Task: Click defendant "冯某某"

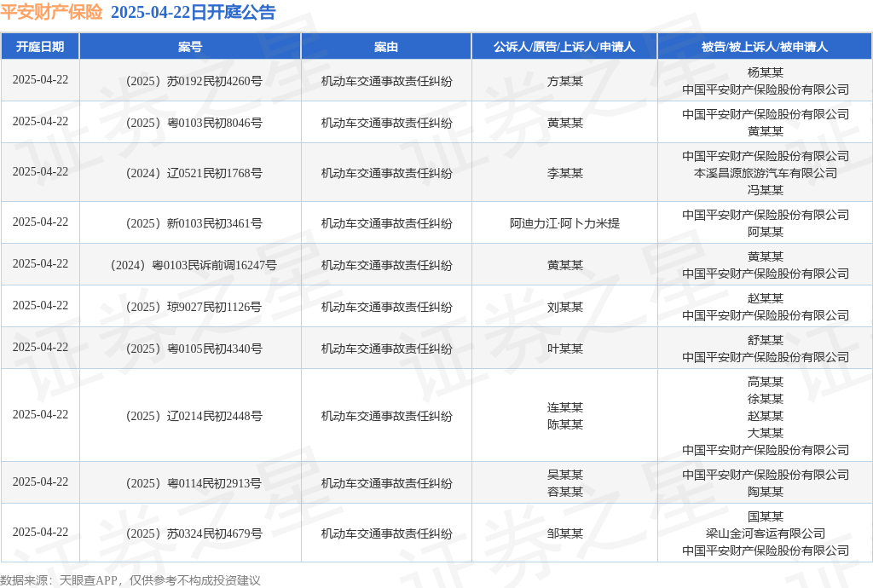Action: [766, 190]
